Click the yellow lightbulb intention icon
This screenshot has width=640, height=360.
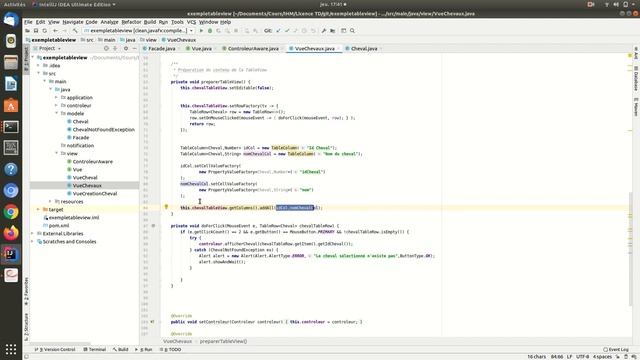pos(166,207)
